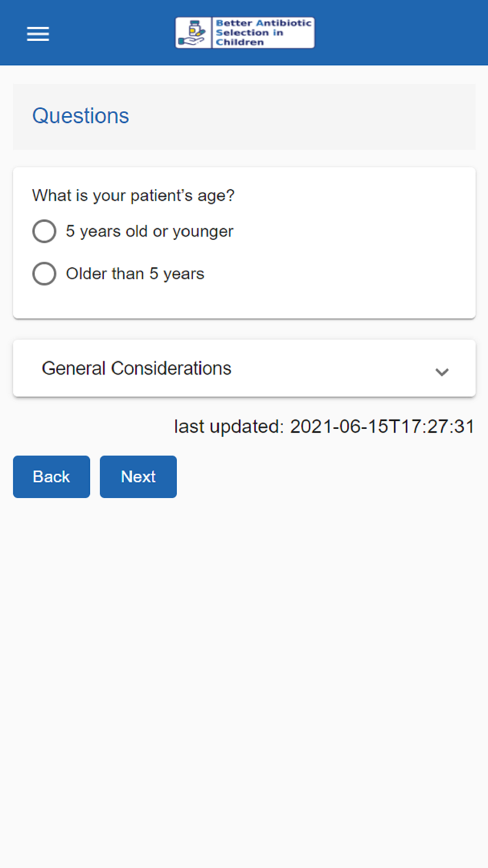Click the General Considerations chevron arrow

point(441,371)
